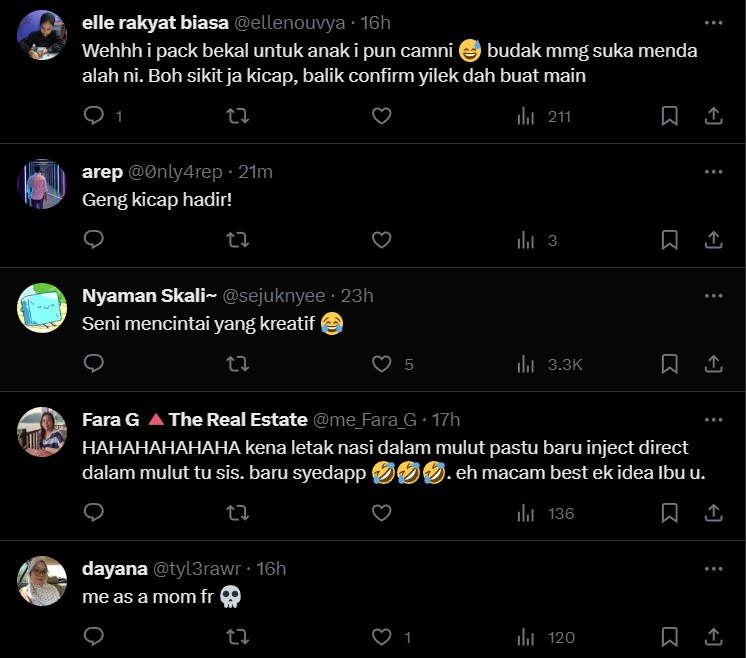Expand more options for Fara G's tweet
The width and height of the screenshot is (746, 658).
tap(713, 419)
